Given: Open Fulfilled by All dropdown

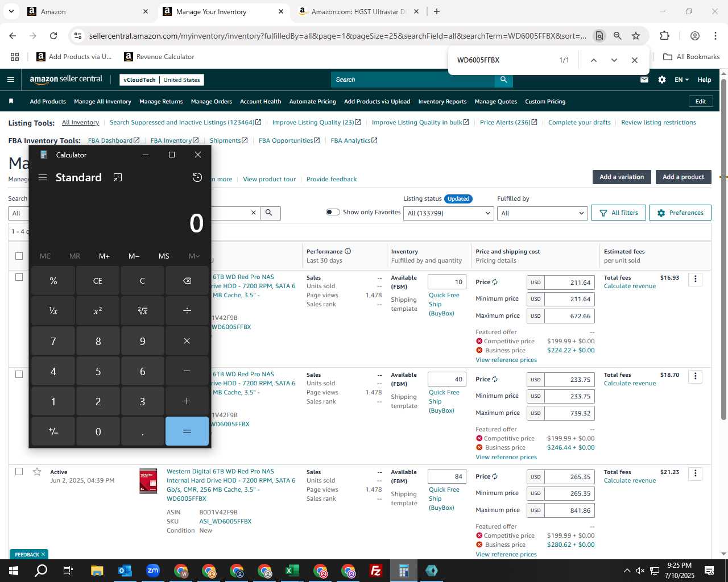Looking at the screenshot, I should pos(542,213).
